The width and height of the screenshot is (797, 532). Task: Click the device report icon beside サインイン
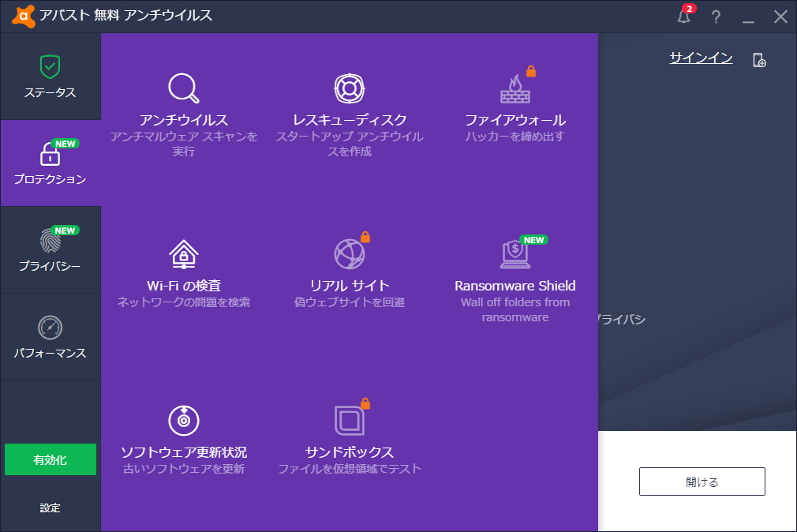(758, 58)
